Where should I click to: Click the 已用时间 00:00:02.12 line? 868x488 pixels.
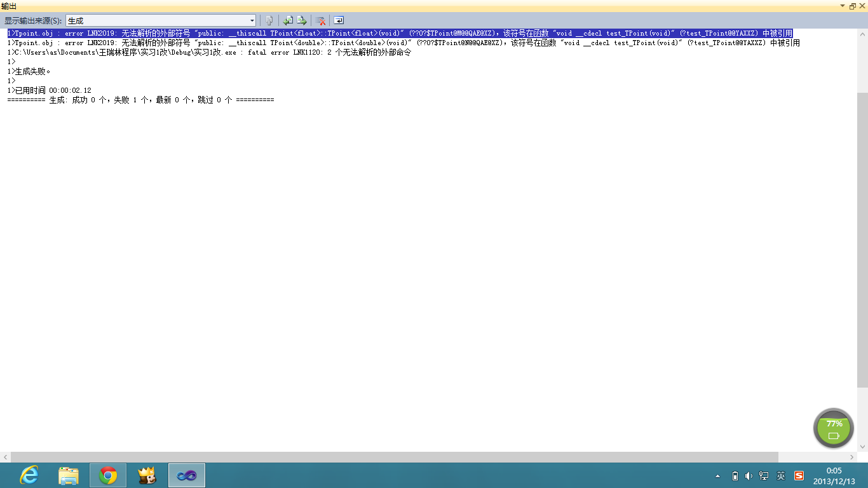click(49, 90)
